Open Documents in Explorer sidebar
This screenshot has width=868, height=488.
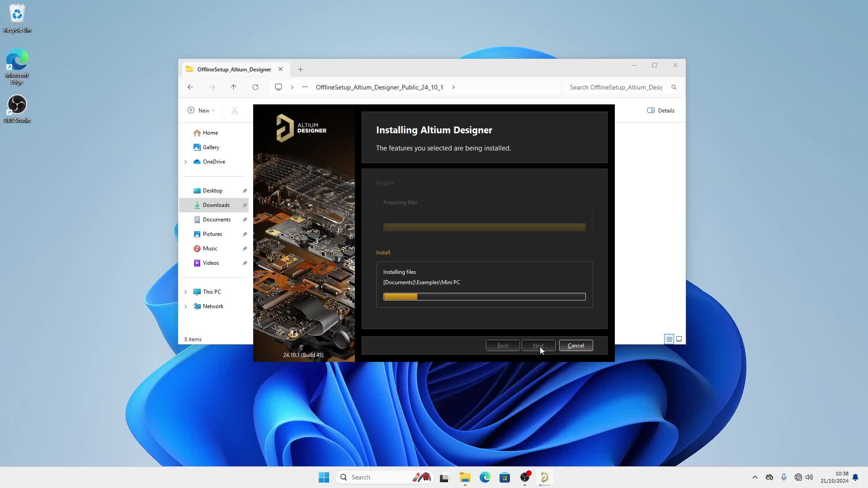pyautogui.click(x=217, y=220)
